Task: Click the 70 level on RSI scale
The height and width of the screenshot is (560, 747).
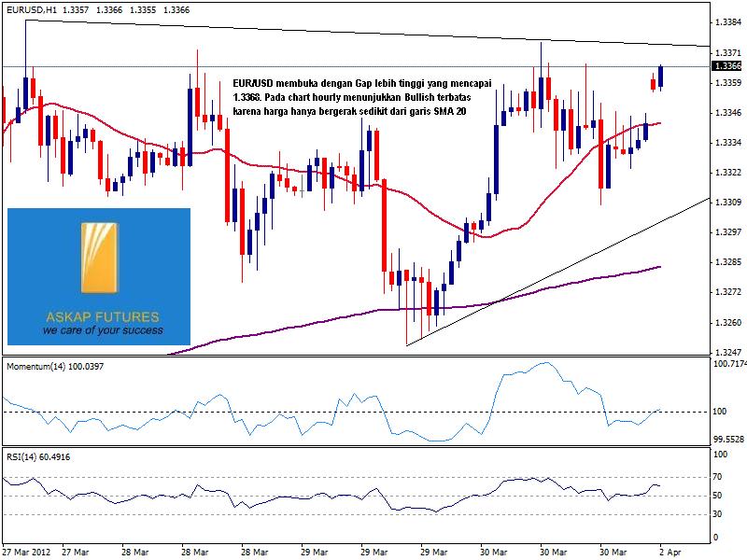Action: 718,478
